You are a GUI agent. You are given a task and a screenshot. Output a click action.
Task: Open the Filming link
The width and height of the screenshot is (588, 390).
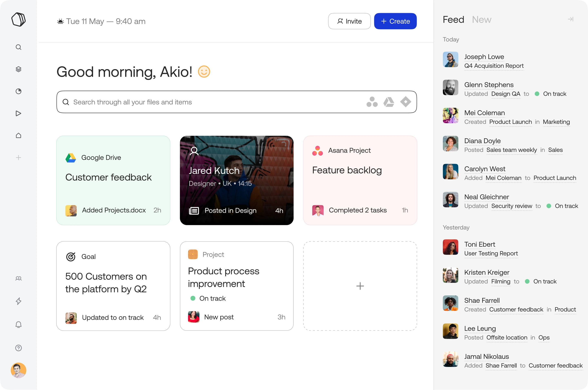point(501,282)
